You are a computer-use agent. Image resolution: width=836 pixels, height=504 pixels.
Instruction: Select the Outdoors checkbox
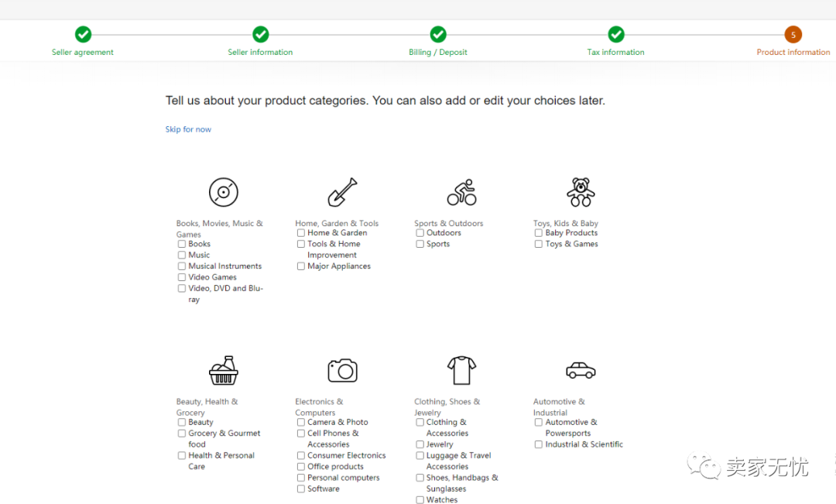coord(420,233)
